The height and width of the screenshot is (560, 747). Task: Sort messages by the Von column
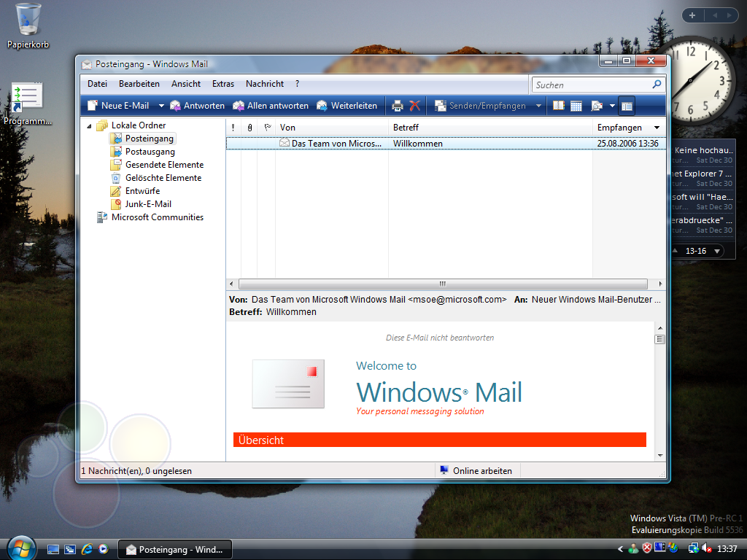tap(332, 128)
